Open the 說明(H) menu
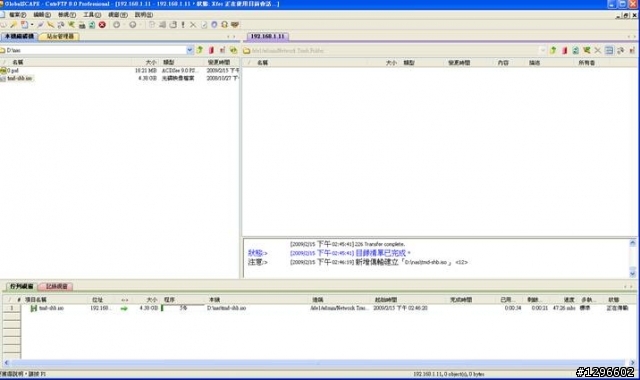 (x=143, y=15)
